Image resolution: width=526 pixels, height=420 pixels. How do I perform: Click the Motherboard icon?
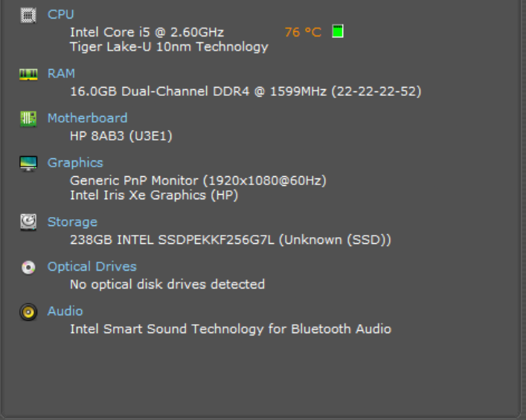point(28,118)
